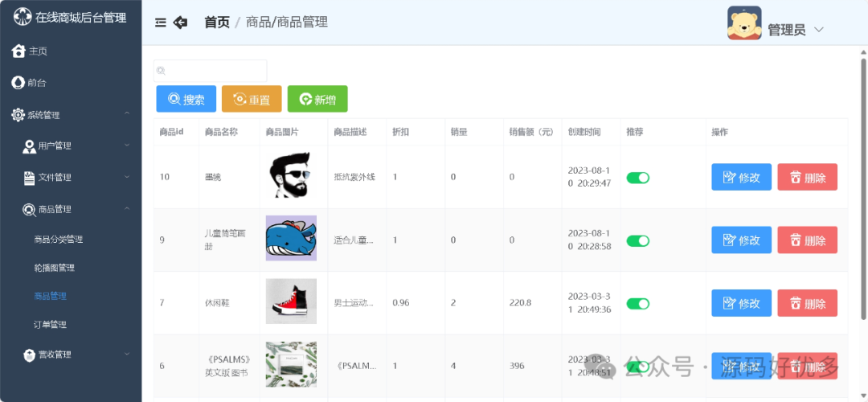The width and height of the screenshot is (868, 402).
Task: Collapse the sidebar with the hamburger icon
Action: point(161,23)
